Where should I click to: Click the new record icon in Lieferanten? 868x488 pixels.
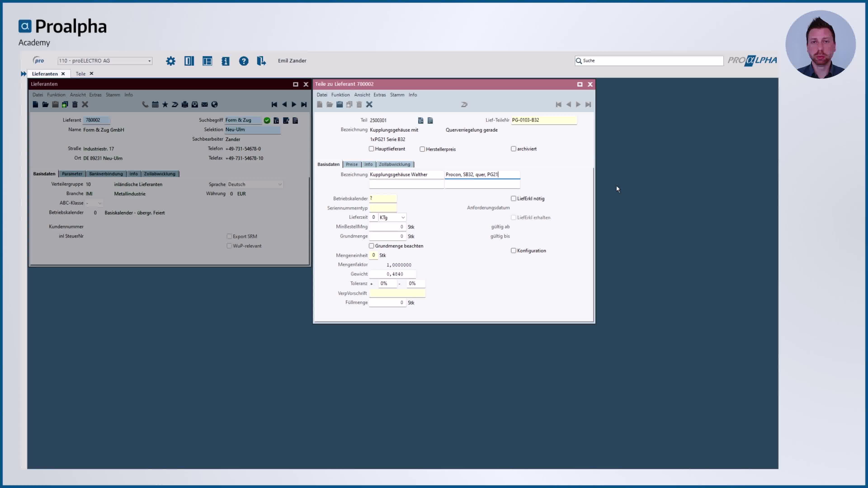tap(35, 104)
